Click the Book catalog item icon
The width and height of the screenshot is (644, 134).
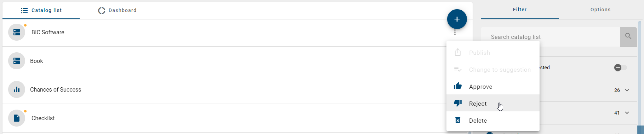[17, 61]
